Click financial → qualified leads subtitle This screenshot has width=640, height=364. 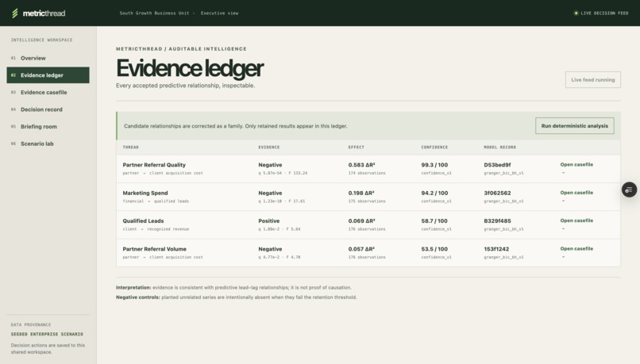[156, 201]
